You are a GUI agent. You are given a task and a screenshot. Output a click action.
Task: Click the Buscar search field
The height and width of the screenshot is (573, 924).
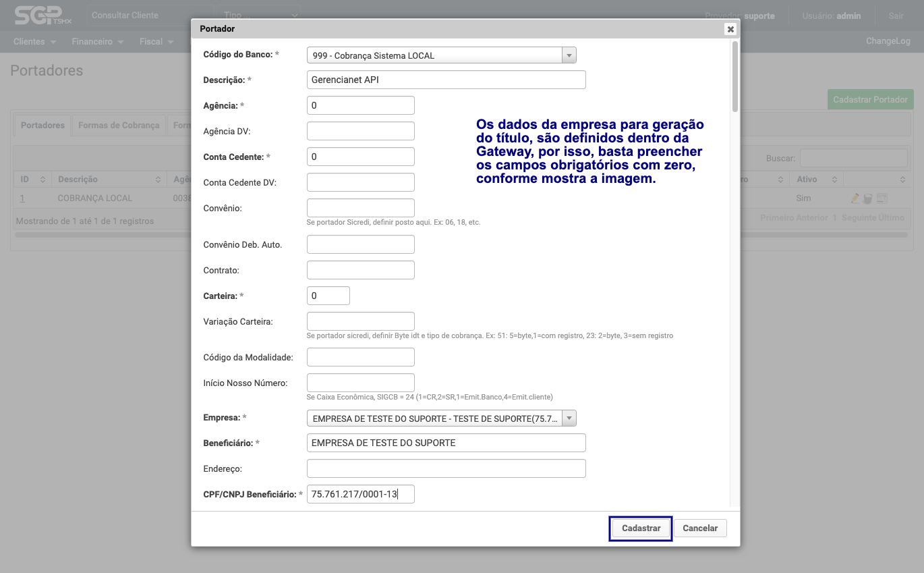pyautogui.click(x=853, y=159)
